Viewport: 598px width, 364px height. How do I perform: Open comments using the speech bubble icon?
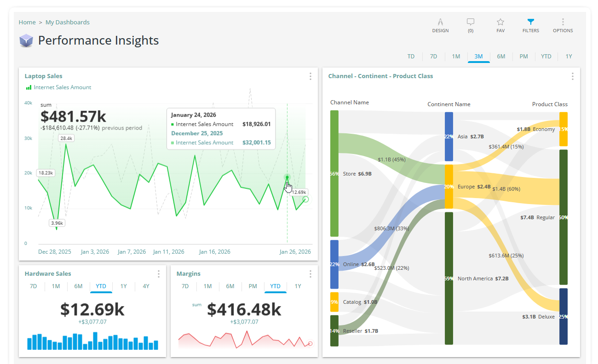[470, 22]
